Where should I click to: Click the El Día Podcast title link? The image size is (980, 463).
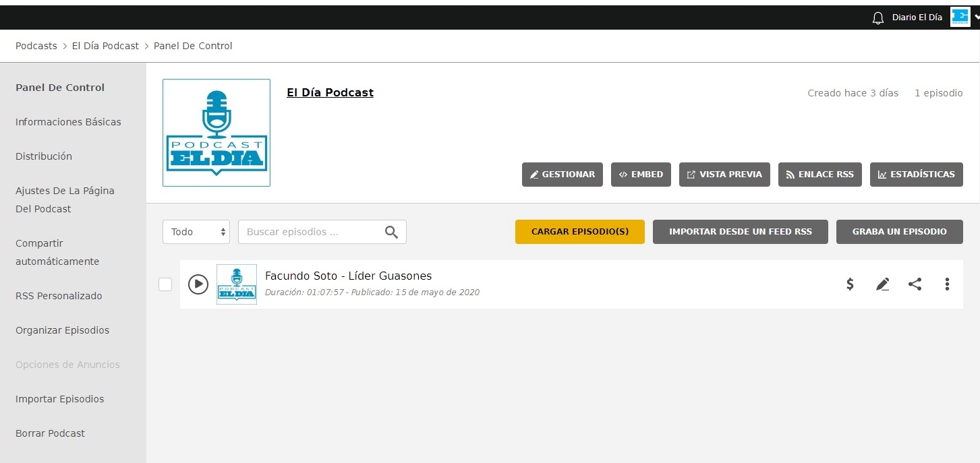[x=330, y=93]
